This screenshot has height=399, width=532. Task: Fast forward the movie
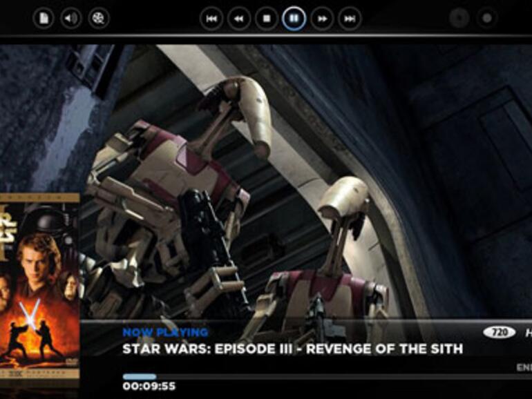[322, 19]
